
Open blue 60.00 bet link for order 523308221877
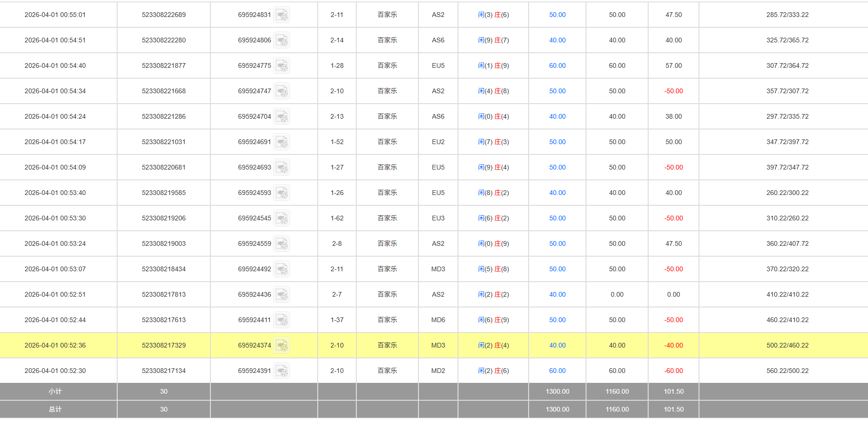pyautogui.click(x=557, y=65)
